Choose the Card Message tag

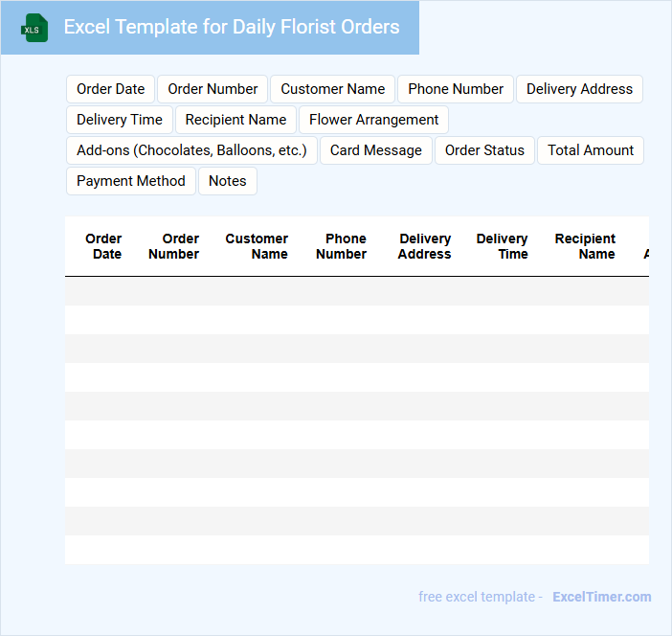tap(376, 150)
